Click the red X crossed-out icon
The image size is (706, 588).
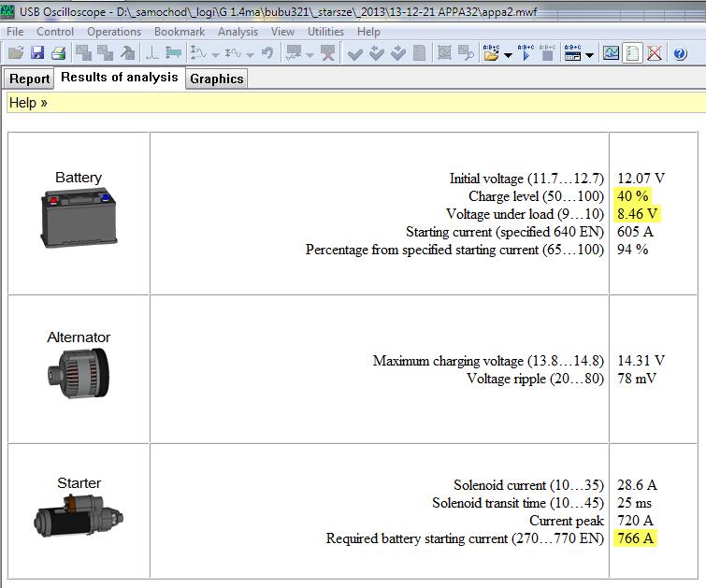tap(655, 53)
